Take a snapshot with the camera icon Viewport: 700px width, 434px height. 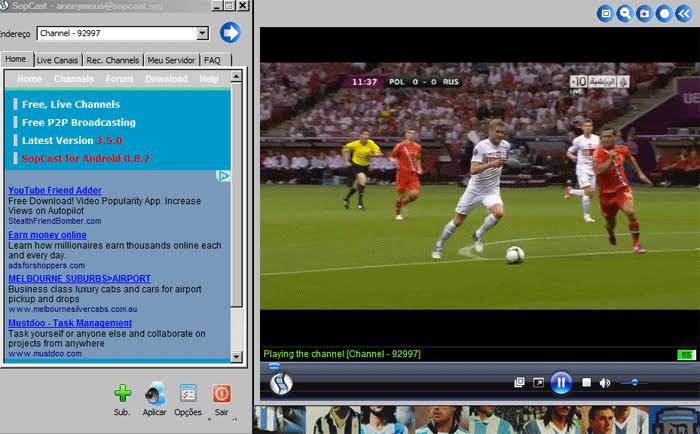pyautogui.click(x=645, y=13)
